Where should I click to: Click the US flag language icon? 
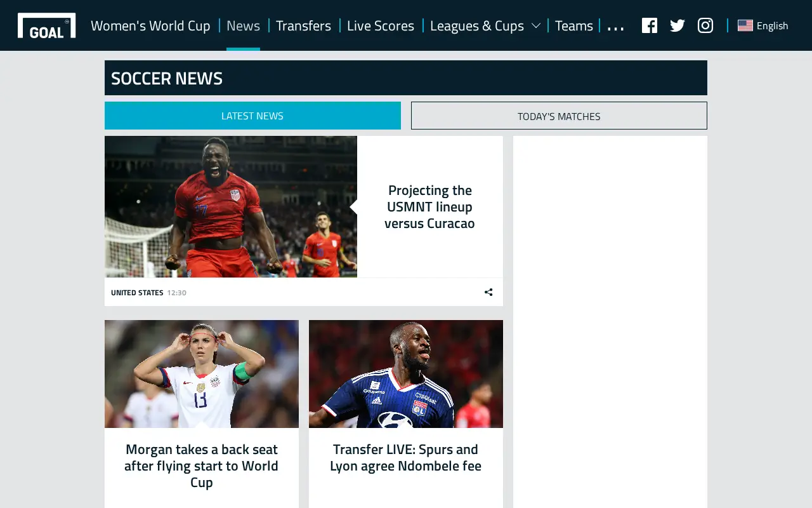(x=745, y=25)
